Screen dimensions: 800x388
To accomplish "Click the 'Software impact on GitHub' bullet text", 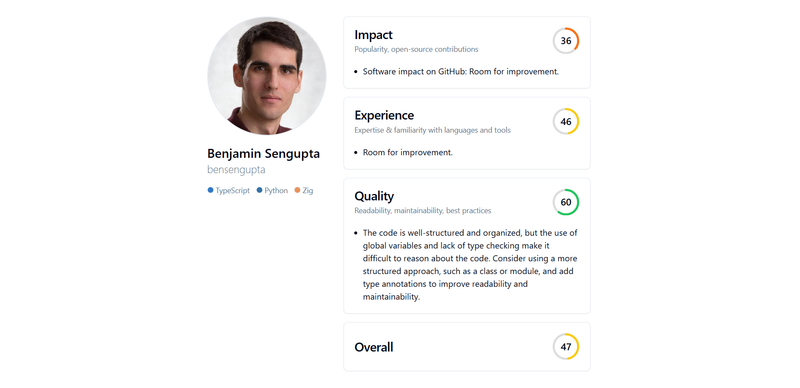I will tap(461, 71).
